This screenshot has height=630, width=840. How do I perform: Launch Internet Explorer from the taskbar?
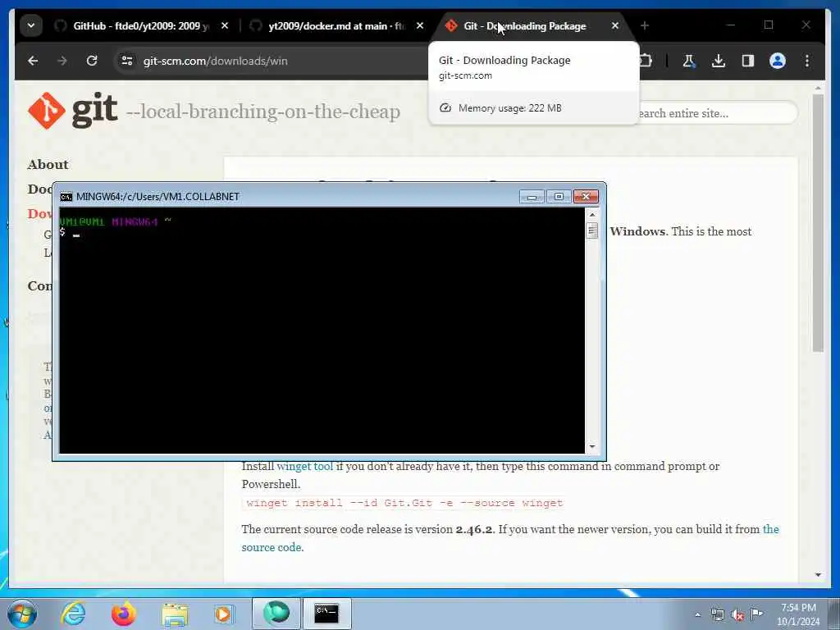(x=73, y=614)
